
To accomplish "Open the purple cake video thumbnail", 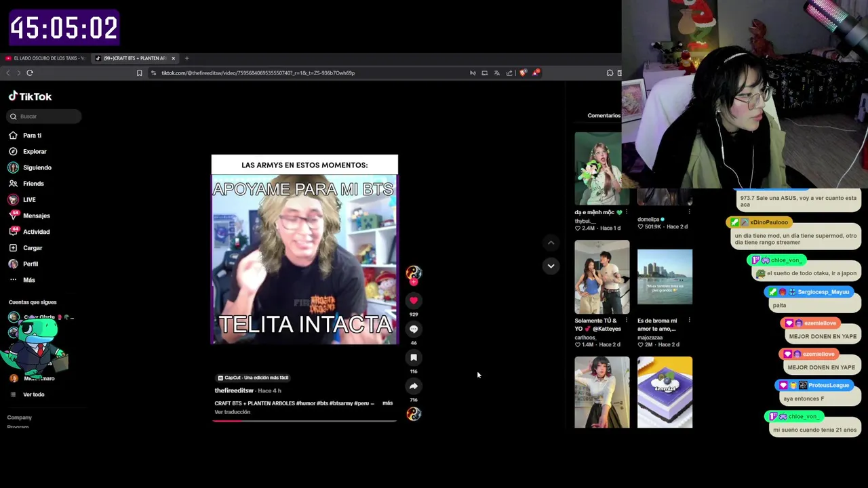I will click(x=665, y=392).
